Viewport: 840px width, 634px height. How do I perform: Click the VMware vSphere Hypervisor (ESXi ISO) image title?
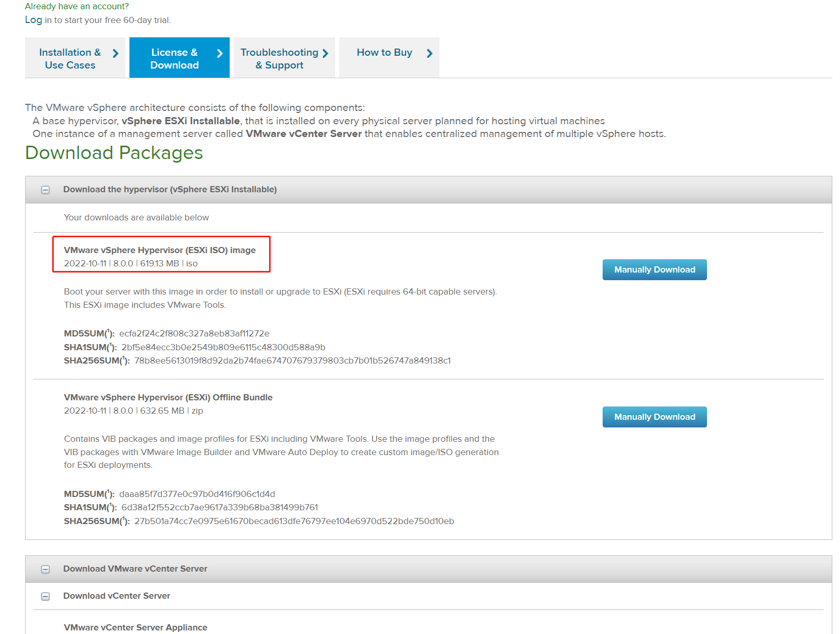pos(160,250)
